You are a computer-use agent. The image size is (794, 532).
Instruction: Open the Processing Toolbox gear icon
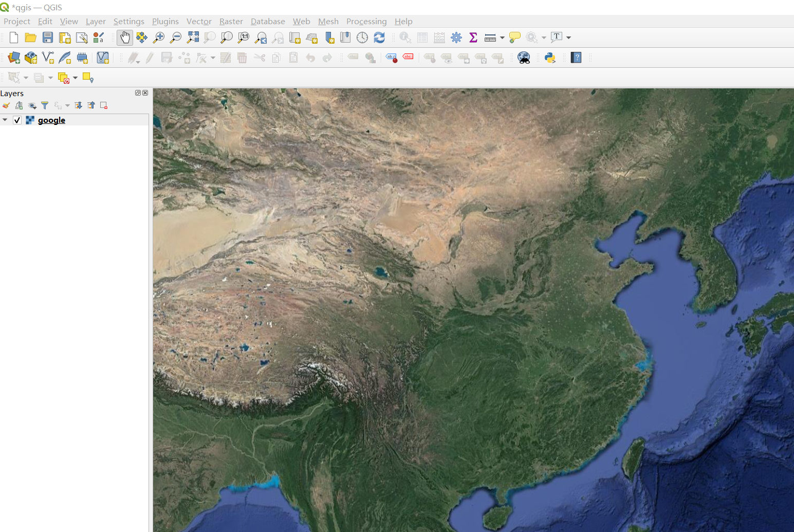(x=456, y=38)
